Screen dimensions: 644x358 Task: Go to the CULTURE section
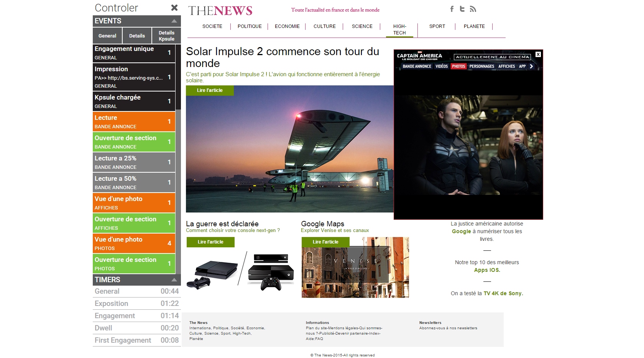click(x=324, y=26)
